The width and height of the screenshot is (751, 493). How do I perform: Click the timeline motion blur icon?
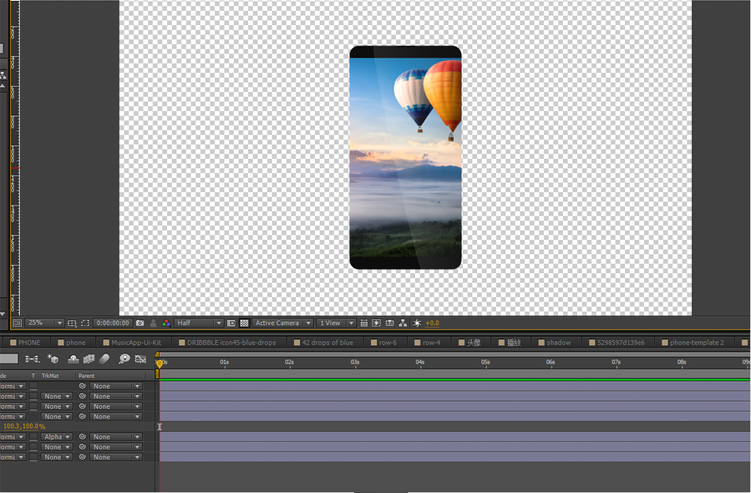point(105,358)
